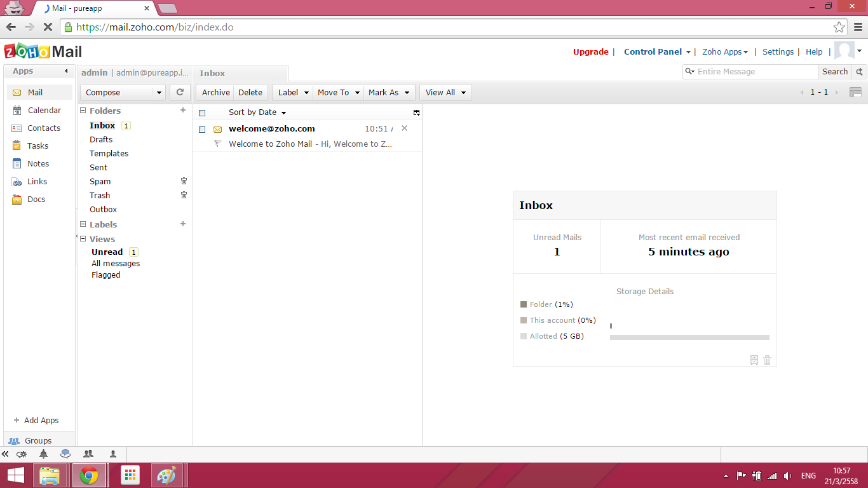
Task: Empty the Trash folder using trash icon
Action: 184,195
